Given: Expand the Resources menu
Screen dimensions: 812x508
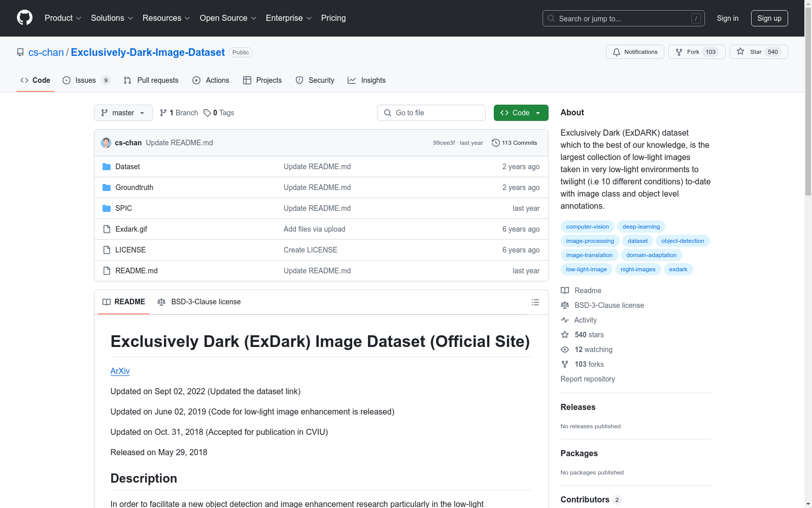Looking at the screenshot, I should [166, 18].
